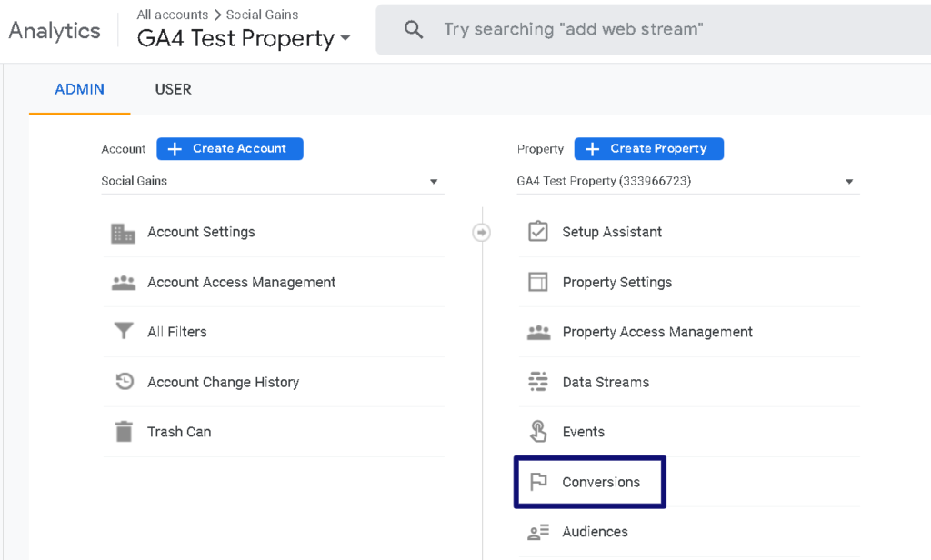This screenshot has height=560, width=931.
Task: Open the GA4 Test Property selector dropdown
Action: 688,181
